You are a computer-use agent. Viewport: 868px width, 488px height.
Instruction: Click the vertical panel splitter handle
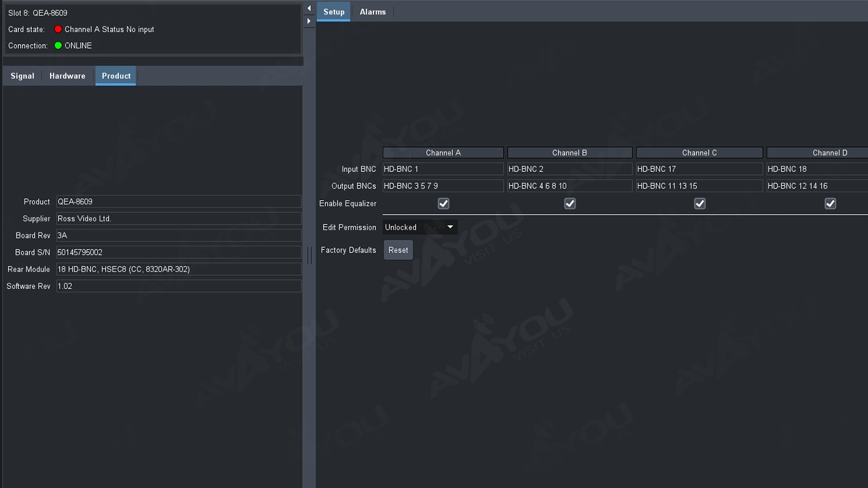309,256
